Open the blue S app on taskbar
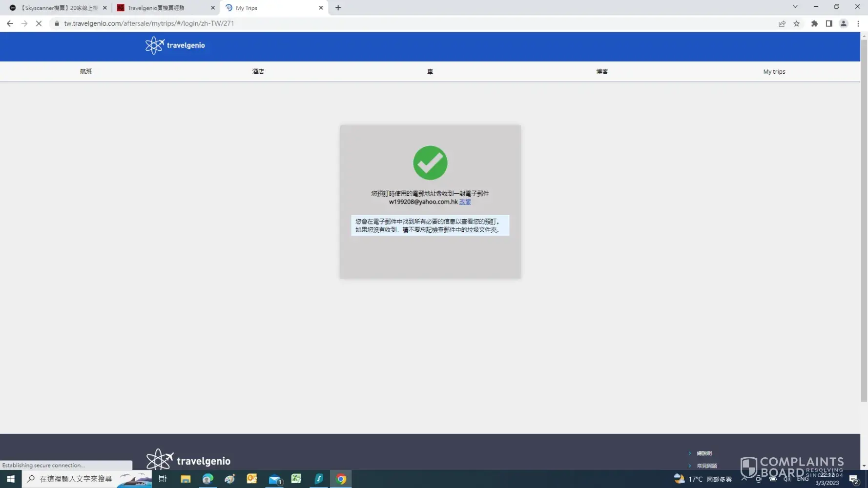The height and width of the screenshot is (488, 868). tap(319, 479)
